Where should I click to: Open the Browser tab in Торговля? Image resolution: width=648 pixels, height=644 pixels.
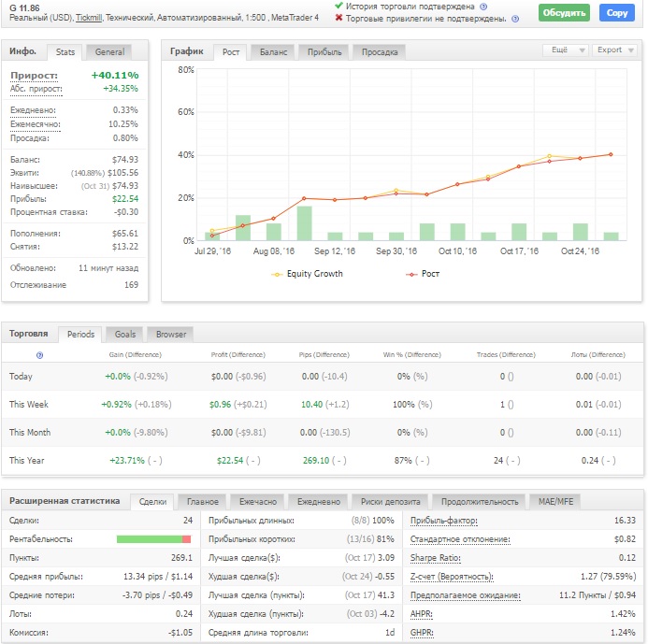coord(171,335)
